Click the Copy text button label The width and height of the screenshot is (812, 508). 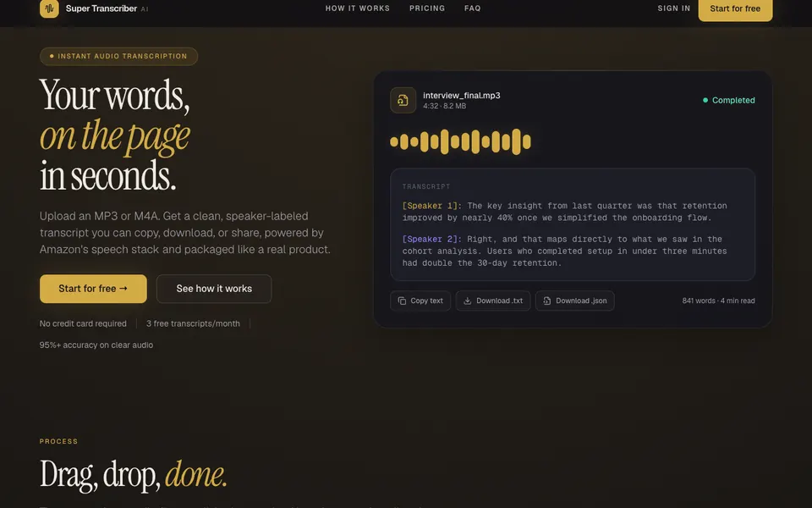pos(426,301)
